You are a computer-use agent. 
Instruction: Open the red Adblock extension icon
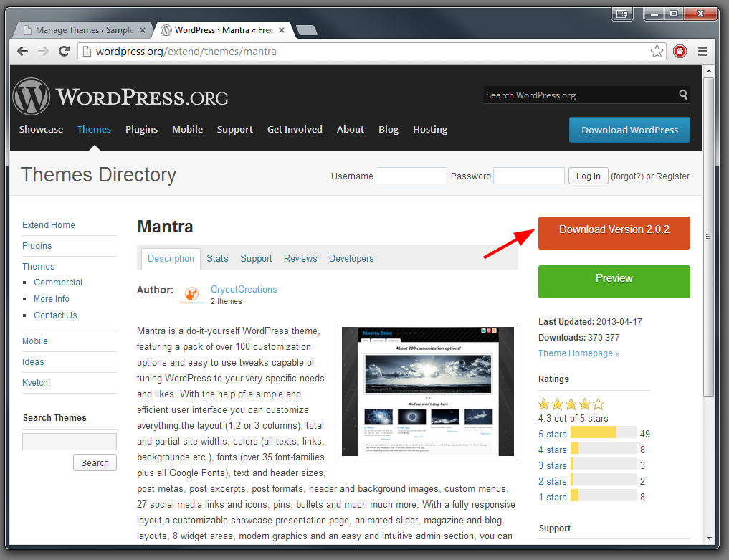[680, 51]
